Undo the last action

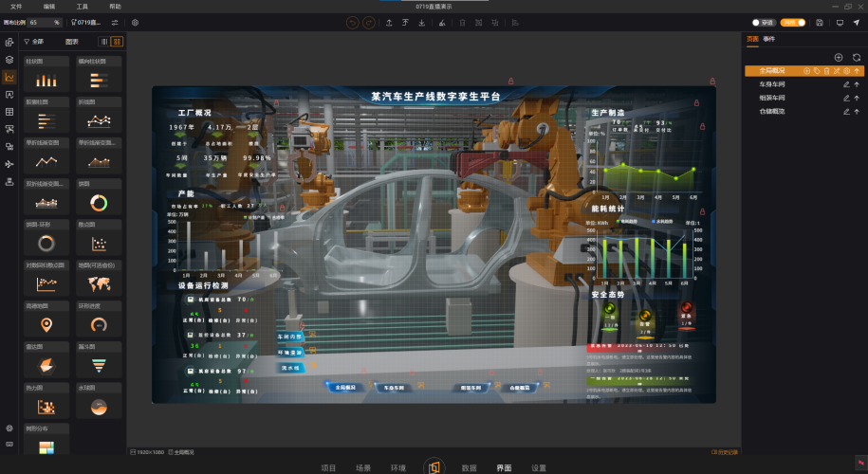pyautogui.click(x=352, y=23)
